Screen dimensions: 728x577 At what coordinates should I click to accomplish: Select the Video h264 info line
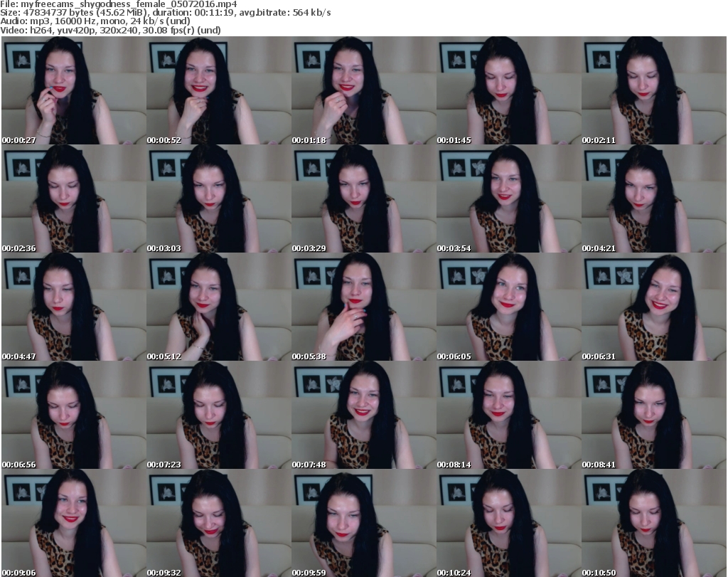click(x=110, y=30)
